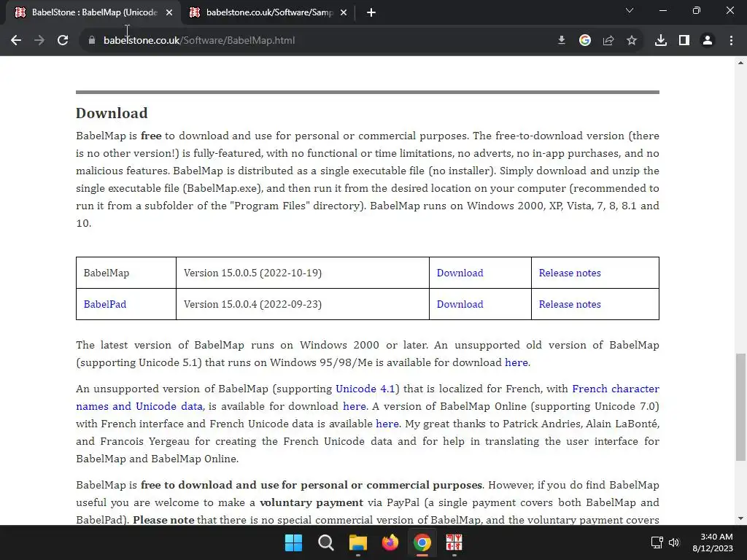Click the address bar URL
This screenshot has height=560, width=747.
coord(199,41)
